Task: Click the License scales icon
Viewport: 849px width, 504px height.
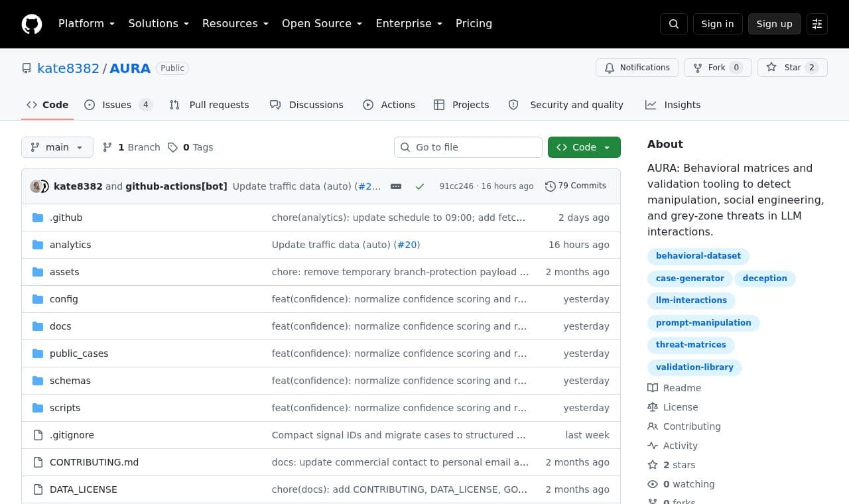Action: (x=653, y=407)
